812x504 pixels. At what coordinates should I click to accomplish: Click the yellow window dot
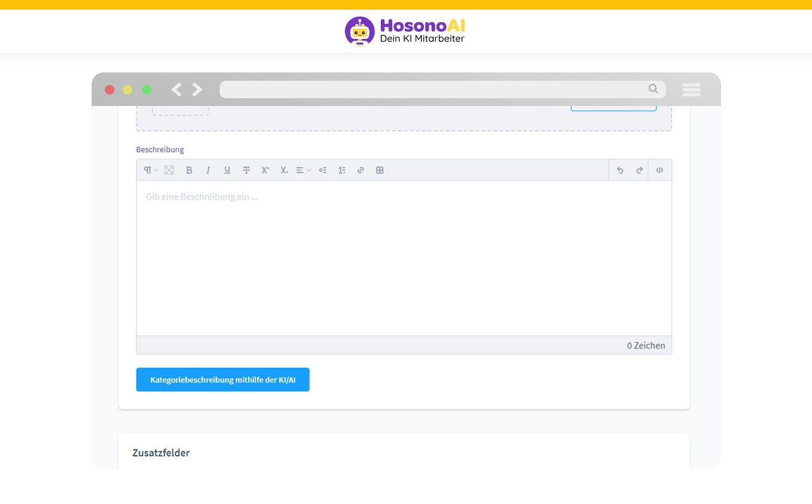[128, 90]
